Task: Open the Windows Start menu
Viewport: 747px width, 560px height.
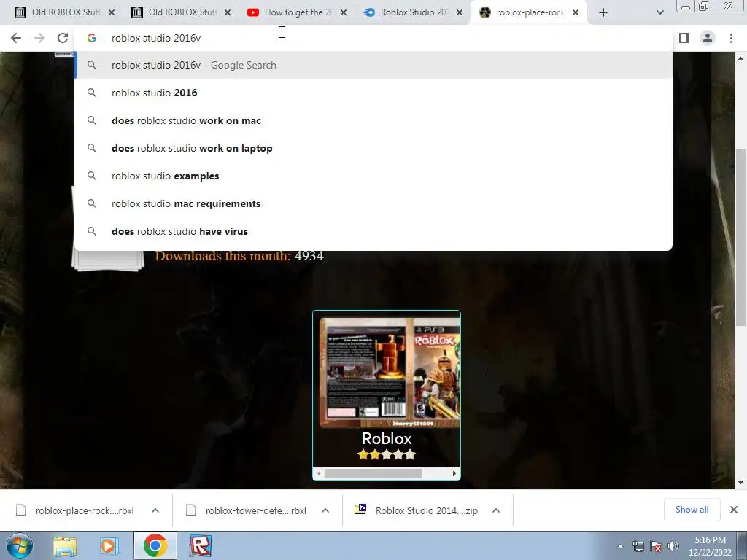Action: (20, 545)
